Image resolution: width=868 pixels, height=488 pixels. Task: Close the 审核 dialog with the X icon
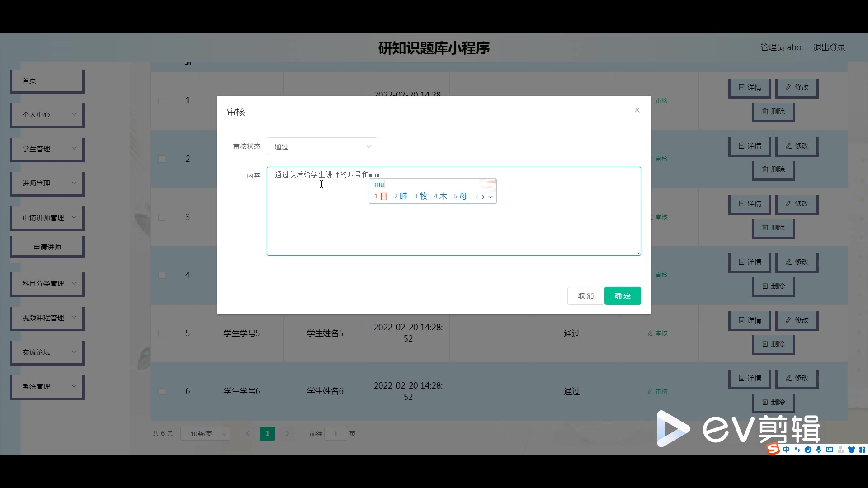click(x=637, y=110)
